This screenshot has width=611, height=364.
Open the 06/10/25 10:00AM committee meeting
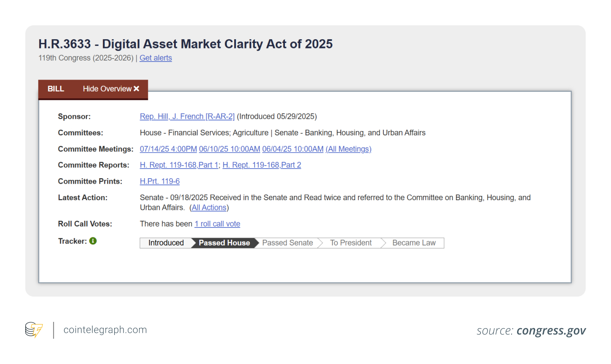229,149
